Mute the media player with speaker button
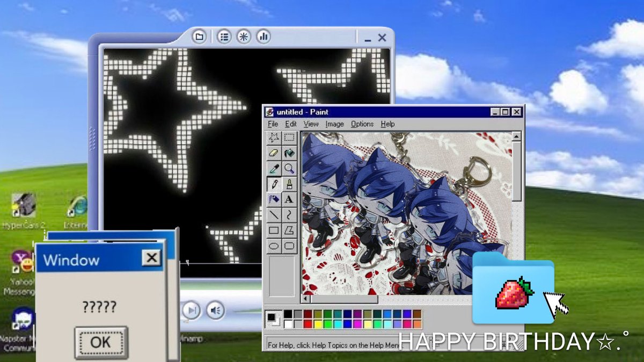This screenshot has width=644, height=362. pyautogui.click(x=215, y=309)
